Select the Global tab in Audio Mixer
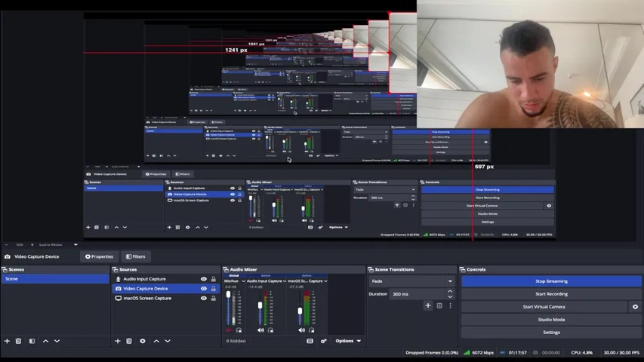Image resolution: width=644 pixels, height=362 pixels. click(234, 276)
